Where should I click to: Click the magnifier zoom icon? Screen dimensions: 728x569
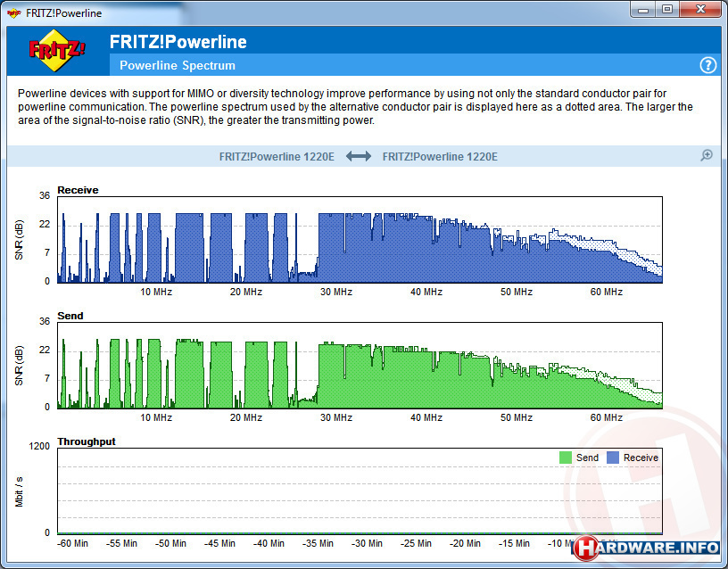tap(707, 155)
